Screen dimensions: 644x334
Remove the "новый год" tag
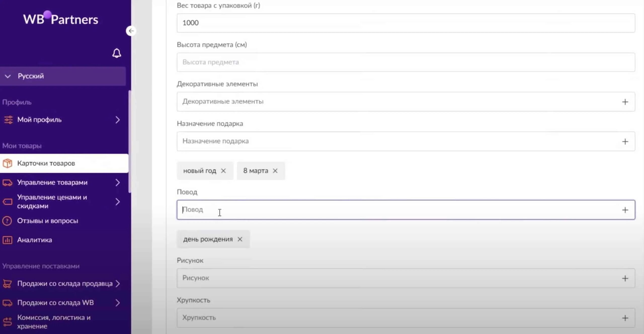coord(223,171)
